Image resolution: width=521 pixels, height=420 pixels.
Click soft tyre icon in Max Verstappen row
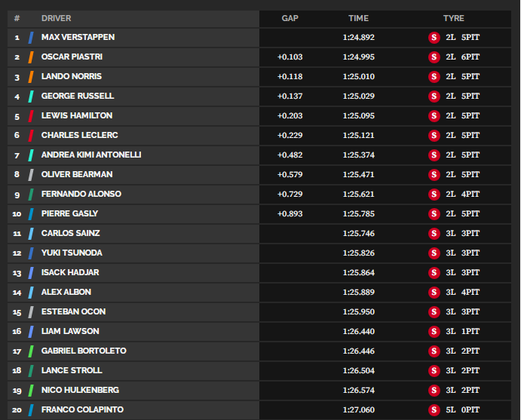434,38
